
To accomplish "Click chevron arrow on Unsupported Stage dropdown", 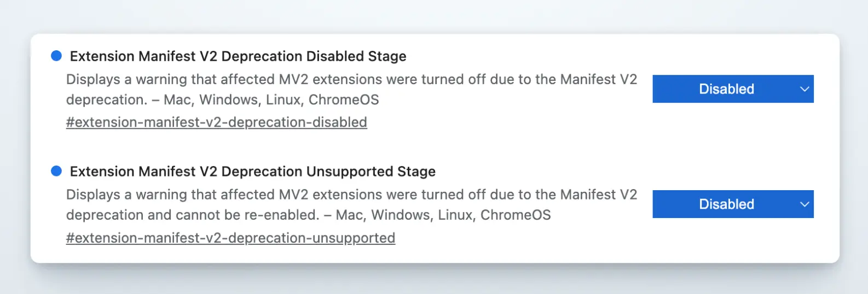I will [x=804, y=204].
